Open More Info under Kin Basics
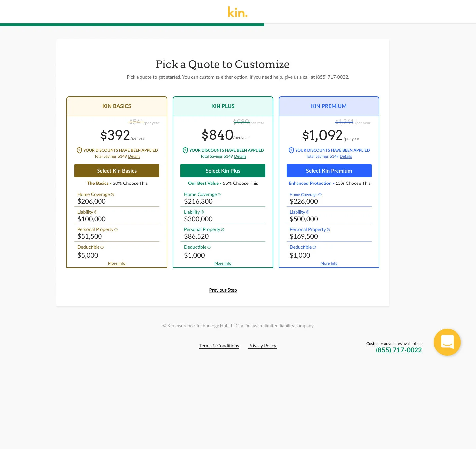The image size is (476, 449). point(117,263)
